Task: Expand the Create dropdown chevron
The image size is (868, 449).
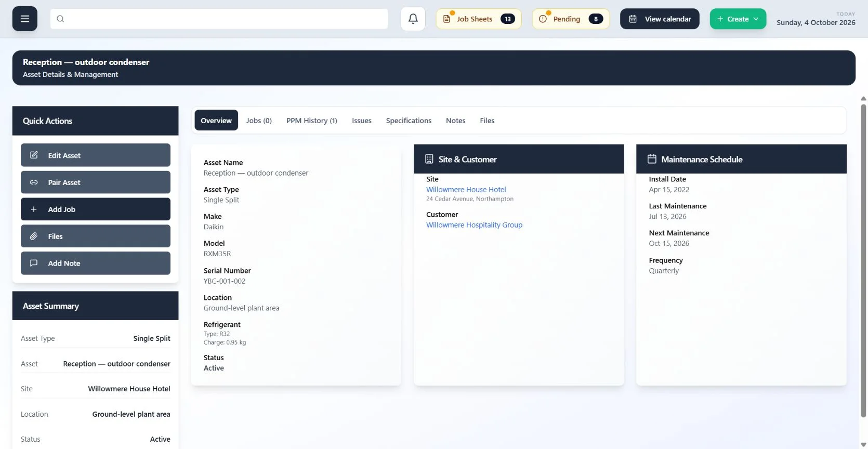Action: click(756, 19)
